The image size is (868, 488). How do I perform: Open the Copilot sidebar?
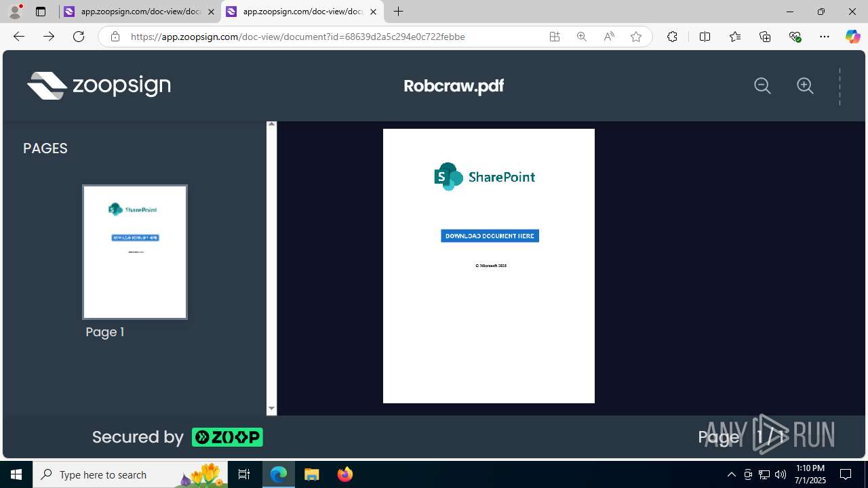pos(852,37)
